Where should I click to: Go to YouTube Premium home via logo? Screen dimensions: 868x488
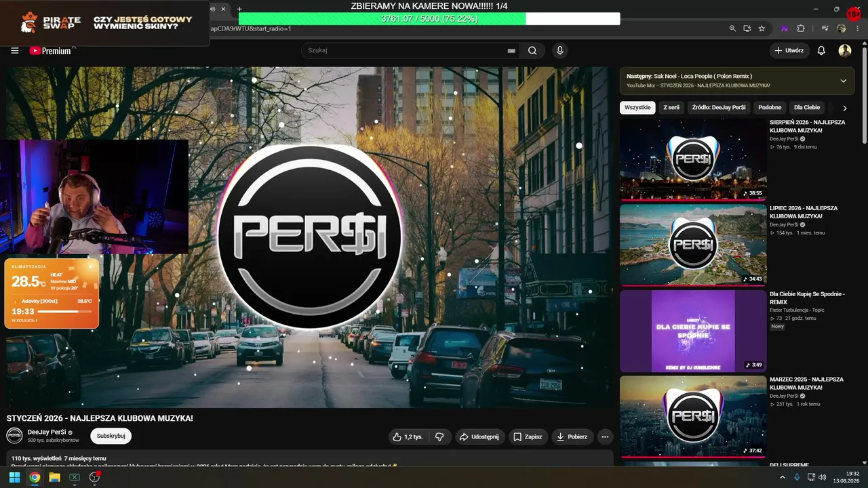(50, 50)
